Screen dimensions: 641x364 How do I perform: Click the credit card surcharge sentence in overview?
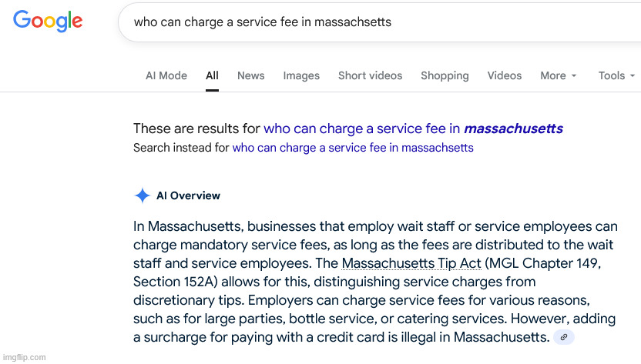tap(374, 328)
